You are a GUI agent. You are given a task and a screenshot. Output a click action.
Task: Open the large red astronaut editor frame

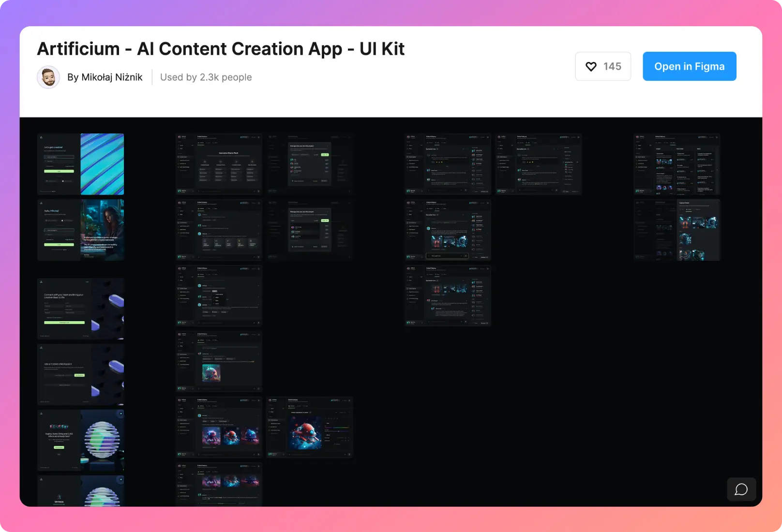tap(310, 427)
